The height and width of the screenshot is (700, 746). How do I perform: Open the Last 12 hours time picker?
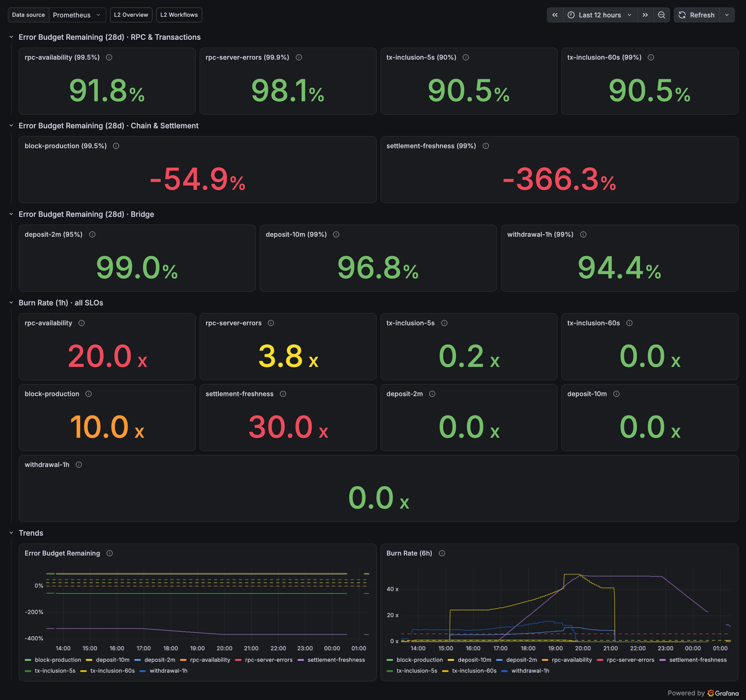[600, 15]
